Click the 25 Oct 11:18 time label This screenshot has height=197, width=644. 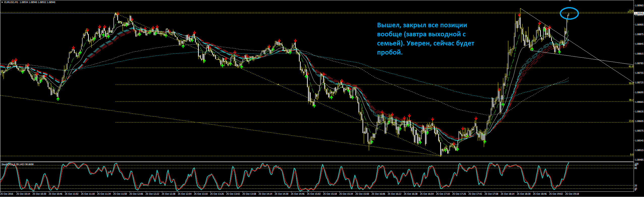point(88,194)
